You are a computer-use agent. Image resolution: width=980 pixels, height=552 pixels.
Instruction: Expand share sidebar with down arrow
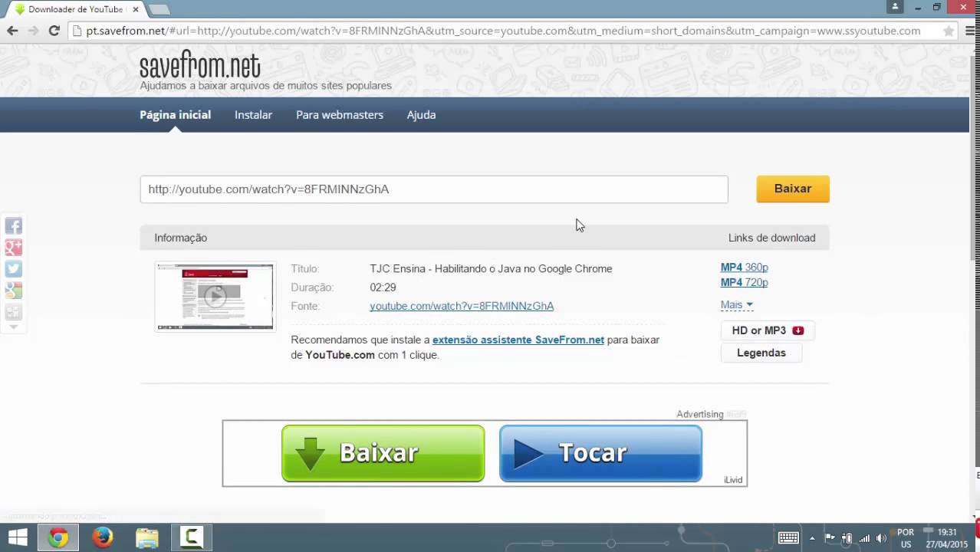coord(13,327)
